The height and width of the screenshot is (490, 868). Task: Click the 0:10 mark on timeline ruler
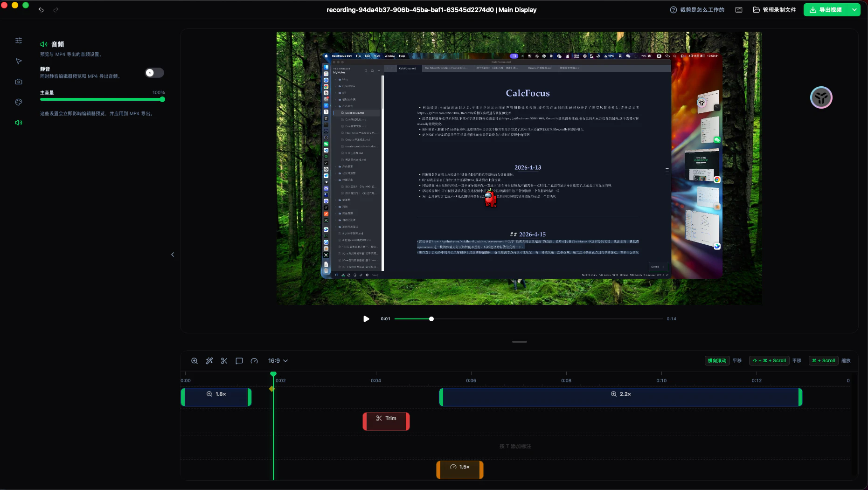tap(661, 380)
